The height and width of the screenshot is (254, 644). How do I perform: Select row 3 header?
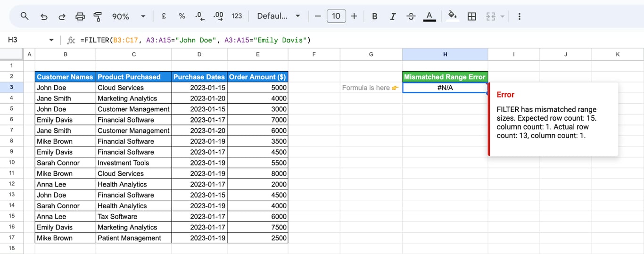tap(12, 87)
